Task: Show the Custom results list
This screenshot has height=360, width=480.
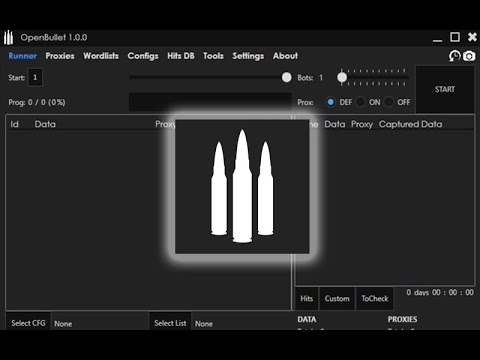Action: tap(337, 298)
